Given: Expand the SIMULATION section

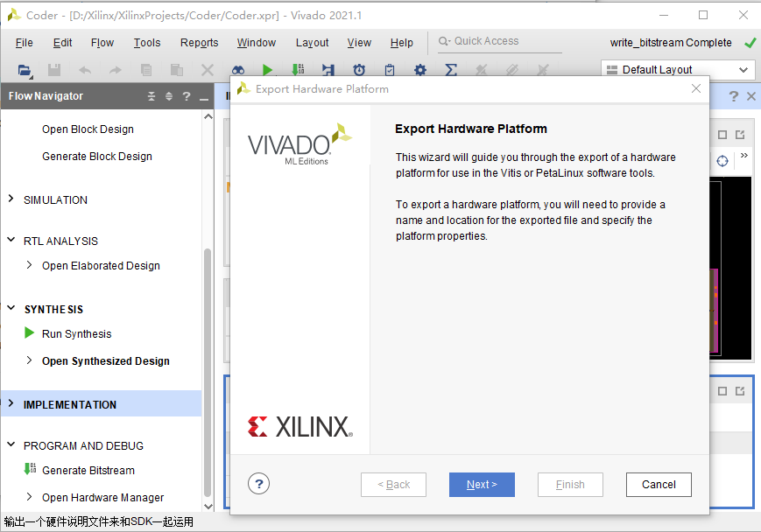Looking at the screenshot, I should pos(11,199).
